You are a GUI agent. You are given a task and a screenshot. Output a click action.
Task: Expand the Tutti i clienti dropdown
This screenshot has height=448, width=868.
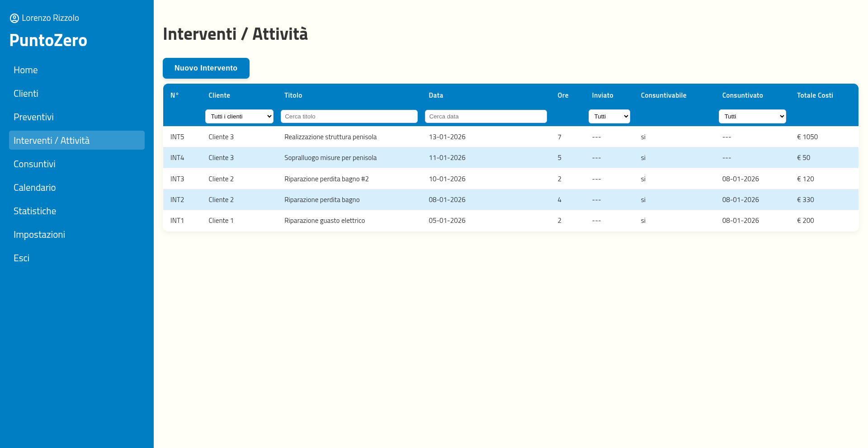point(239,116)
